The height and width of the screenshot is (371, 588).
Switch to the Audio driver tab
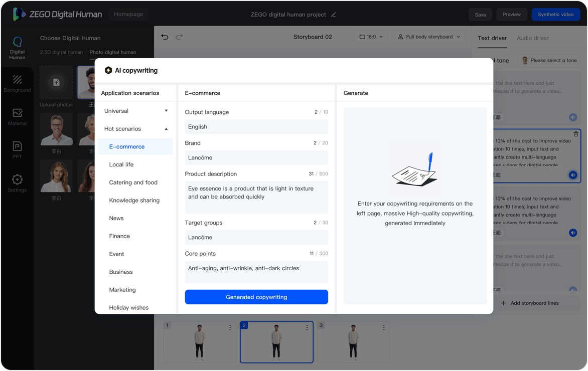[x=532, y=38]
